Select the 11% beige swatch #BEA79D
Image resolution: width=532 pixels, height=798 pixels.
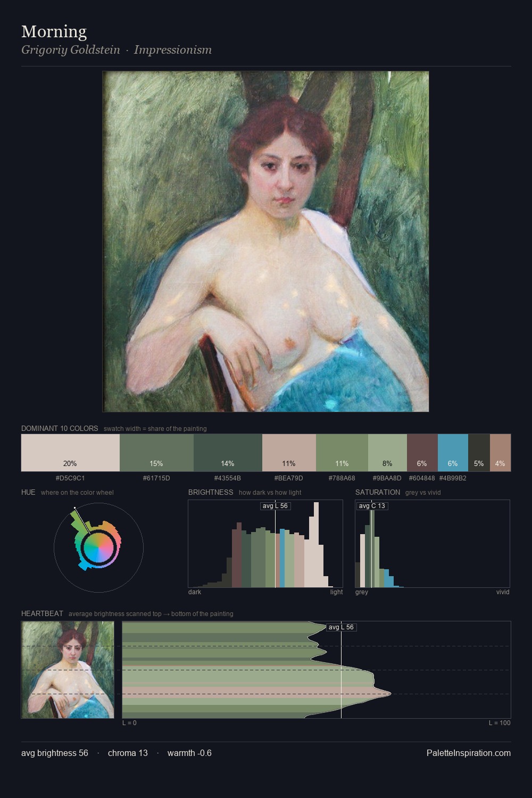[289, 453]
